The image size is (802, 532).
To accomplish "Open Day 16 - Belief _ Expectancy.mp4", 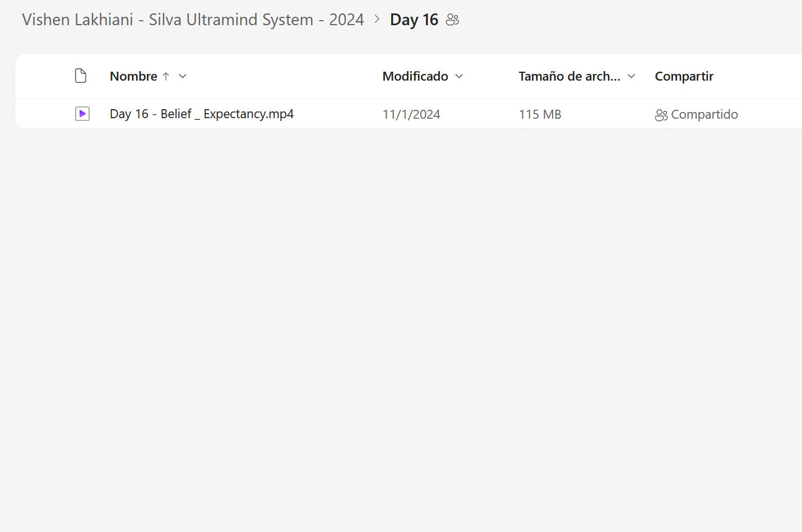I will point(202,114).
